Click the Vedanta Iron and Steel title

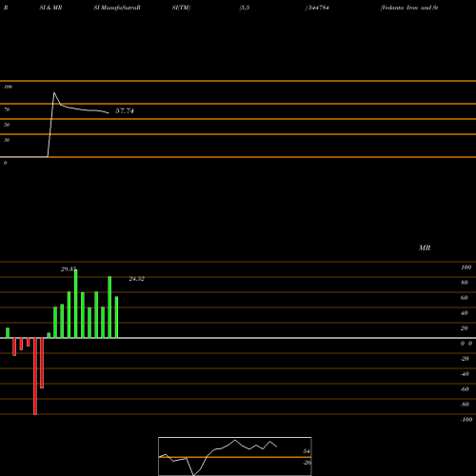pos(409,8)
